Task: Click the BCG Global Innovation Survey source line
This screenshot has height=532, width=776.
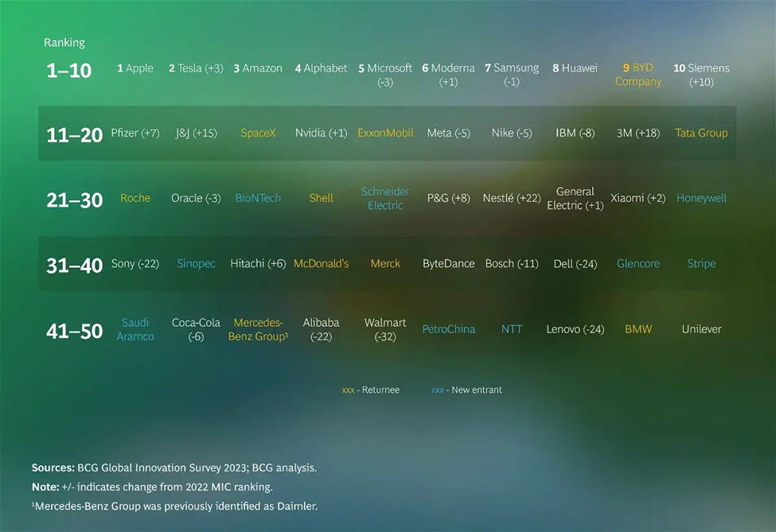Action: (174, 468)
